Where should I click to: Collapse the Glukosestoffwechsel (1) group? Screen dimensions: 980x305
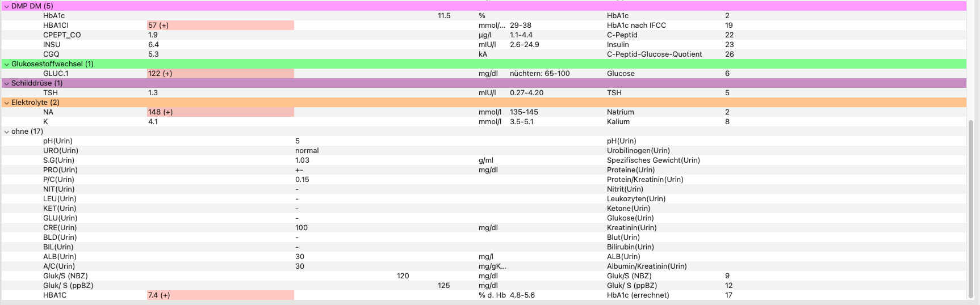pyautogui.click(x=6, y=64)
